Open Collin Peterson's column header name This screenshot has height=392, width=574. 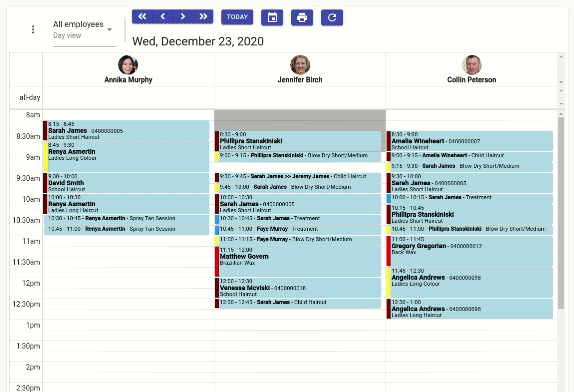pyautogui.click(x=472, y=80)
